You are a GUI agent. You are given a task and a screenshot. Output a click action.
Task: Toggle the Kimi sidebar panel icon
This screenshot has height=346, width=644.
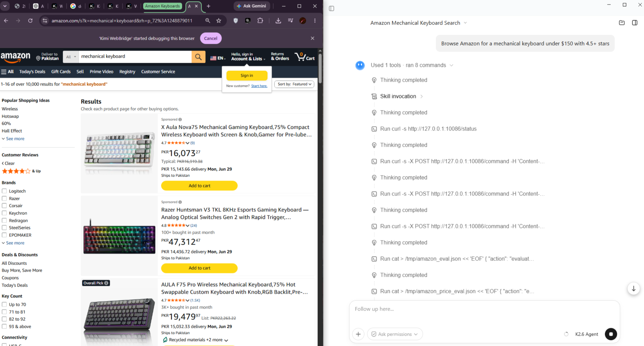(x=332, y=8)
